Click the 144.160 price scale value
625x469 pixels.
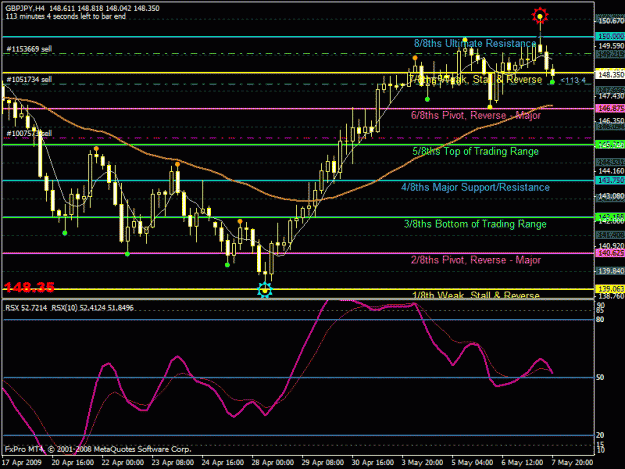coord(611,171)
